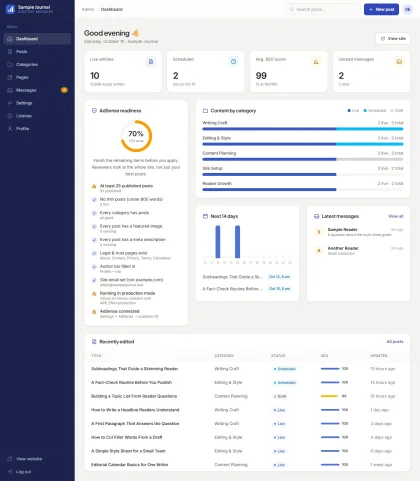The image size is (420, 481).
Task: Click the folder icon beside Content by category
Action: point(205,110)
